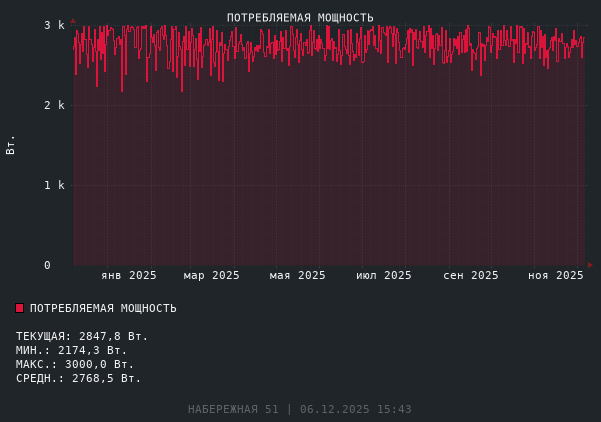This screenshot has width=601, height=422.
Task: Click the red legend color swatch
Action: pyautogui.click(x=19, y=308)
